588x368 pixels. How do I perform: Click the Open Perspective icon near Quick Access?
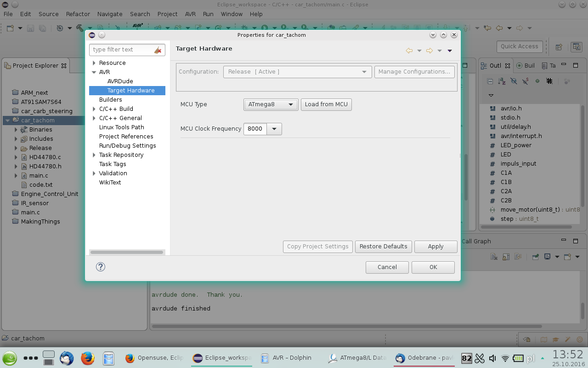click(x=559, y=46)
